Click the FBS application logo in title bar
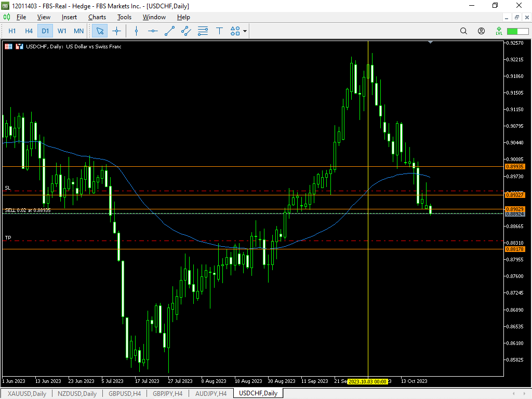532x399 pixels. [x=5, y=6]
